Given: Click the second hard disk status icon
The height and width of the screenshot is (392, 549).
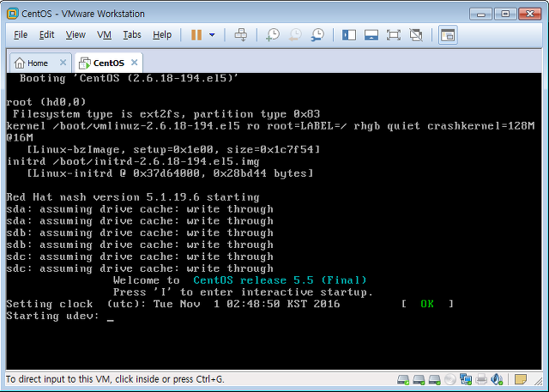Looking at the screenshot, I should click(x=419, y=379).
